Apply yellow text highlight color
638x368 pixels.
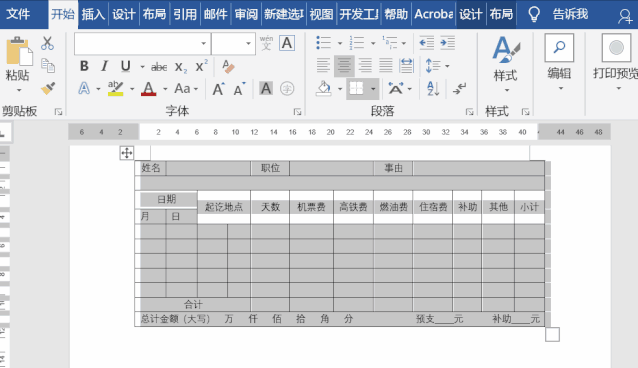tap(115, 88)
